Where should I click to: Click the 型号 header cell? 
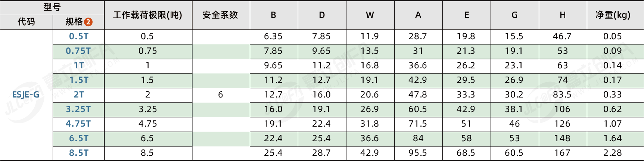[52, 7]
